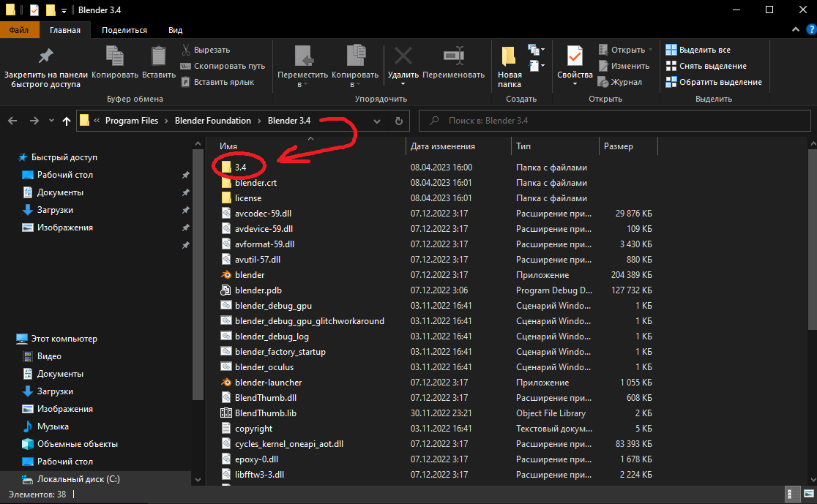Open the Свойства ribbon button
This screenshot has height=504, width=817.
pyautogui.click(x=575, y=66)
